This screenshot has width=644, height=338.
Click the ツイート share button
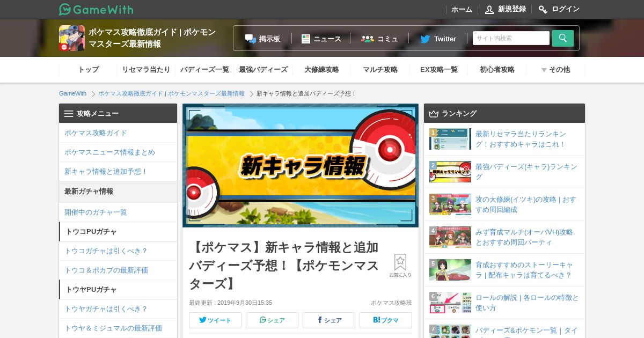215,320
